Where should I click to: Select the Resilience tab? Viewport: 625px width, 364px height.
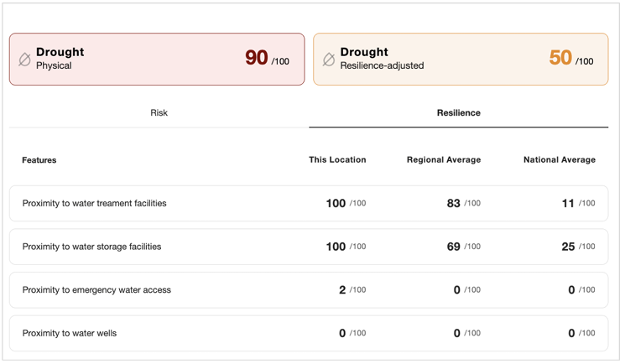[458, 113]
